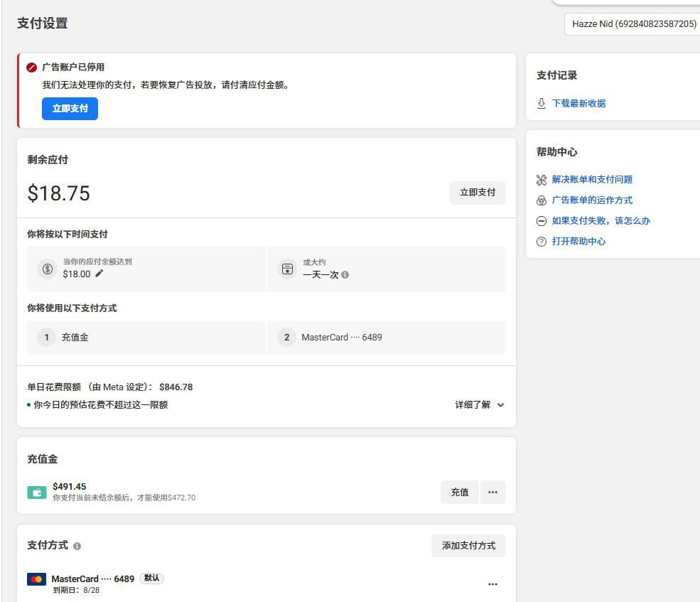This screenshot has width=700, height=602.
Task: Click the info icon beside 一天一次
Action: coord(345,274)
